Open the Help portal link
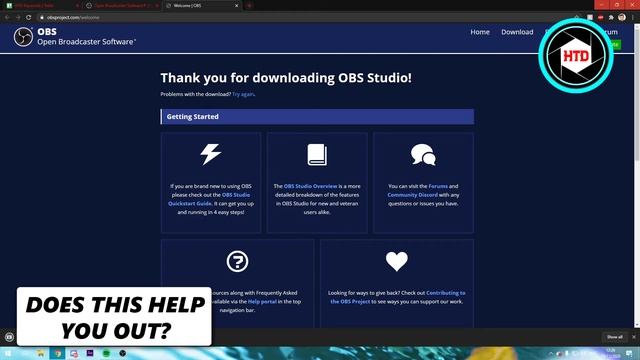This screenshot has height=360, width=640. 262,302
